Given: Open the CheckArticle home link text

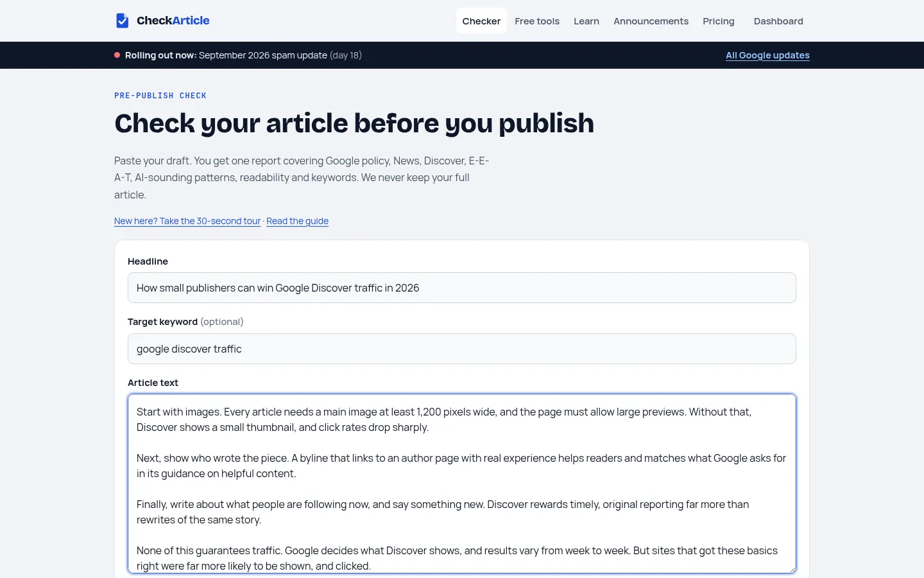Looking at the screenshot, I should 173,21.
